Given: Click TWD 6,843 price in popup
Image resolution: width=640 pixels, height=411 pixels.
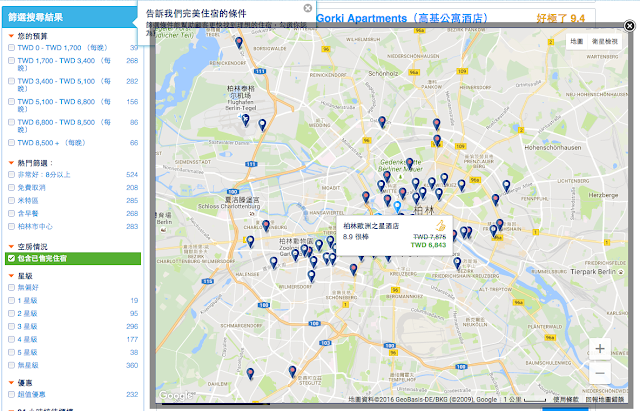Looking at the screenshot, I should pyautogui.click(x=428, y=245).
